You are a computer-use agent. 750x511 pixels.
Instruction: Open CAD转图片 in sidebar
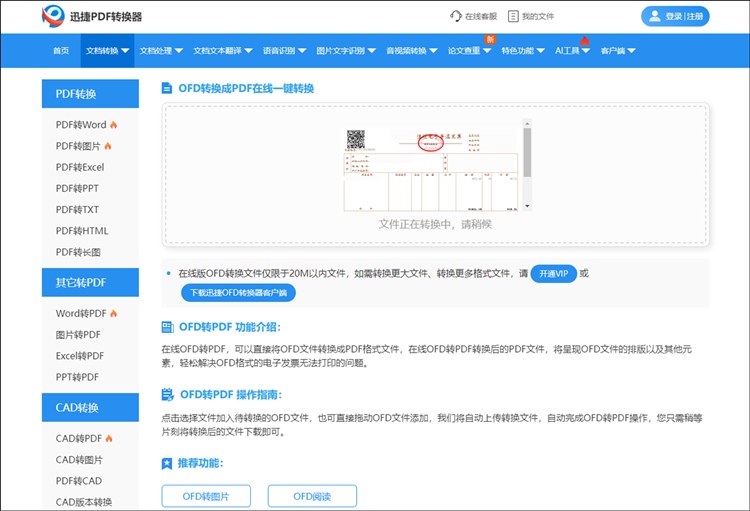click(79, 460)
